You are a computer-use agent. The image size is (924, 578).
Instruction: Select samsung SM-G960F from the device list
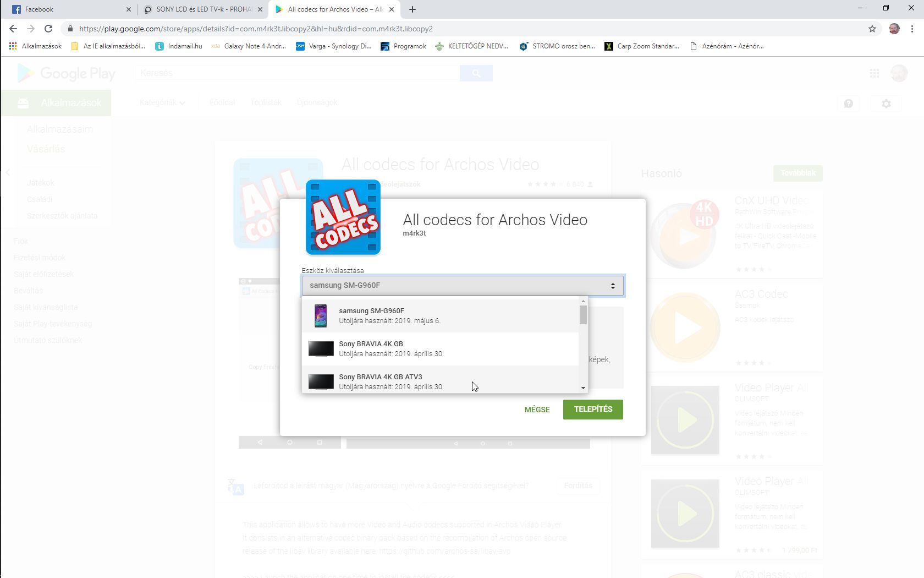click(441, 315)
